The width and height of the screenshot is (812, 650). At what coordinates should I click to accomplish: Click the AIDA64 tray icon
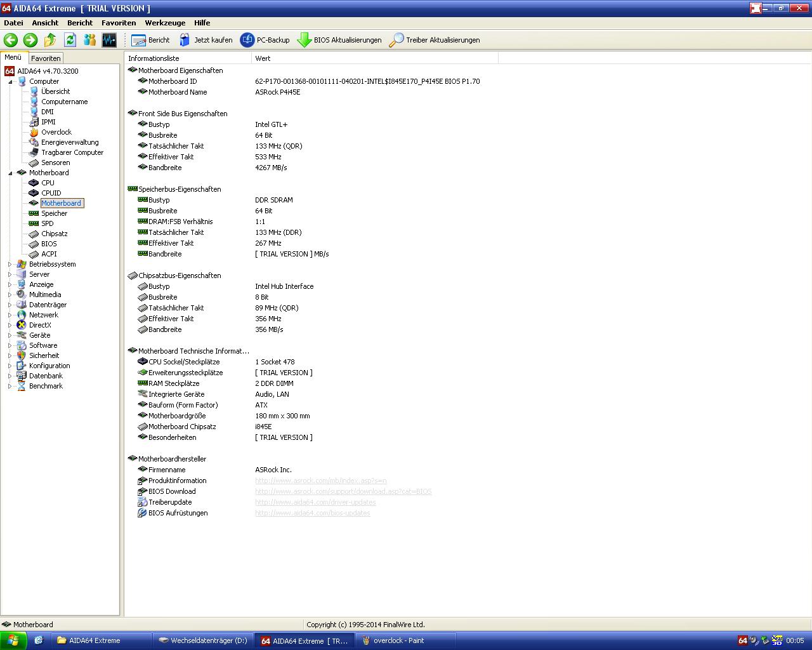click(742, 640)
